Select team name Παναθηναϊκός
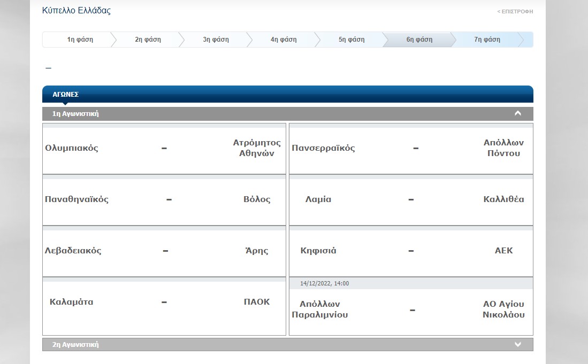The image size is (588, 364). [77, 199]
